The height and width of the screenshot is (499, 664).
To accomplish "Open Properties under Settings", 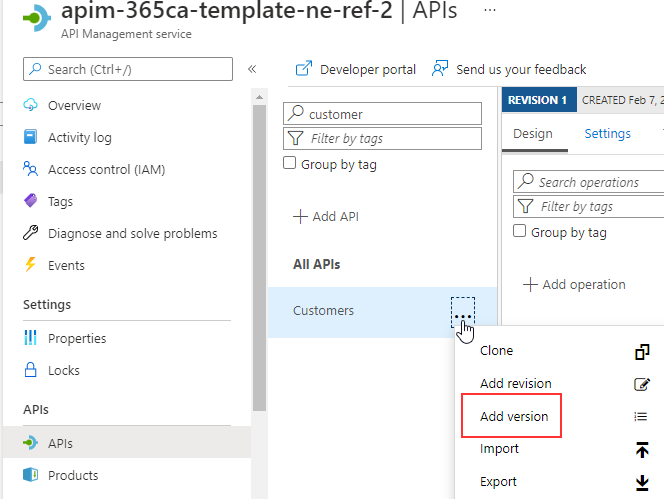I will point(77,338).
